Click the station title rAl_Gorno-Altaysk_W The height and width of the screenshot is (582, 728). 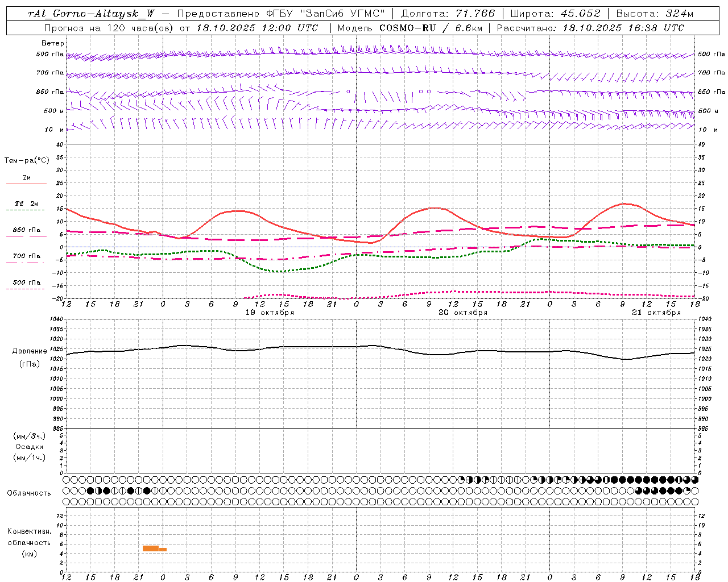point(92,14)
